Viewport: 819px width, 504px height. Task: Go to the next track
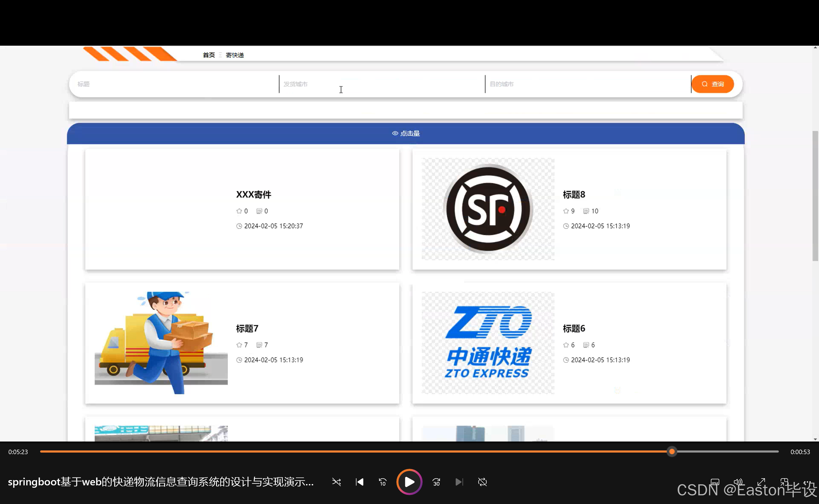point(459,482)
